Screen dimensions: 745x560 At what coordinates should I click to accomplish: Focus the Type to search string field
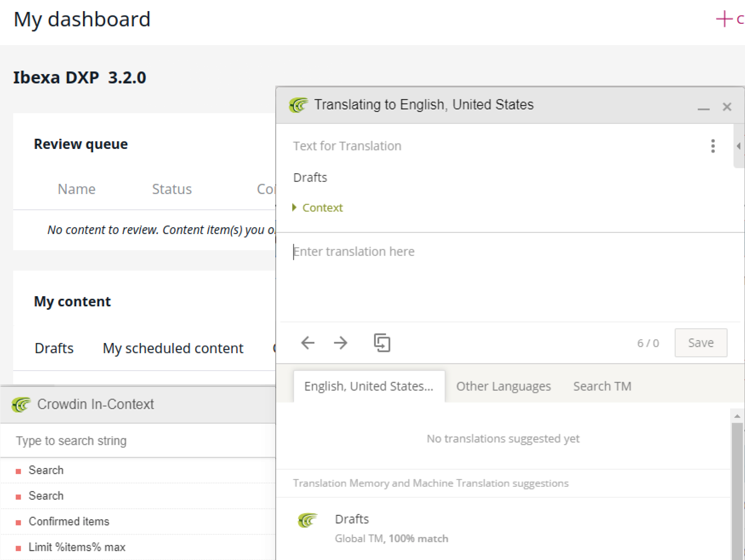138,440
